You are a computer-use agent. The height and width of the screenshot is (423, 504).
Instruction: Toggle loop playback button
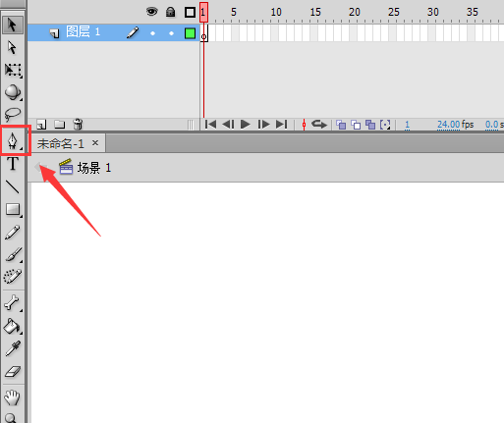pyautogui.click(x=319, y=125)
